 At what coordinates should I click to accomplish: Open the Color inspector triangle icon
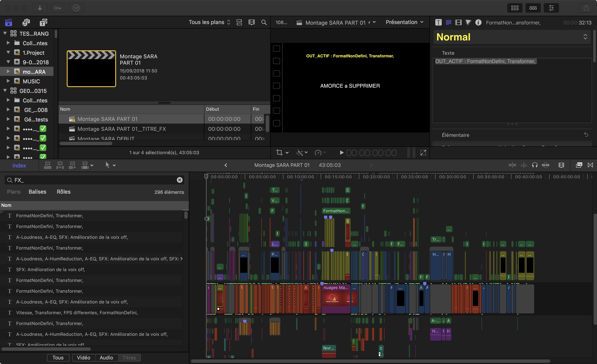[468, 22]
